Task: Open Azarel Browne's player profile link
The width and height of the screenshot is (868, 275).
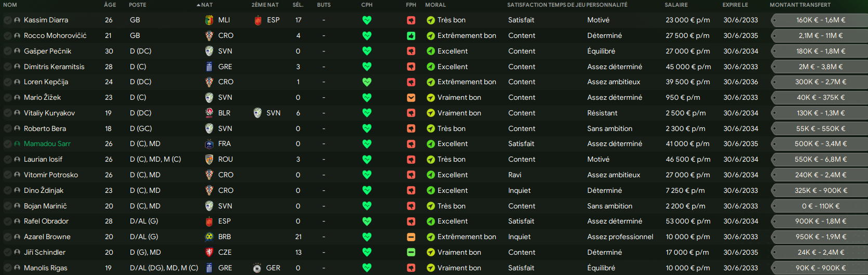Action: (47, 237)
